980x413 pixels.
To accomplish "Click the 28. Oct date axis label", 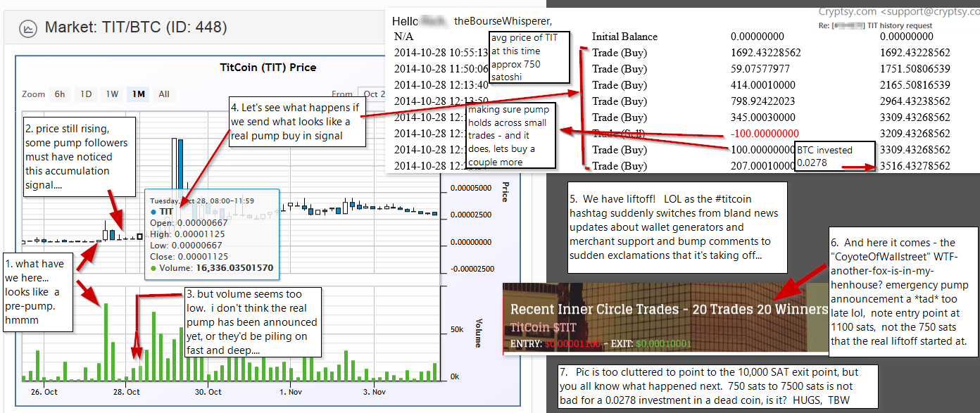I will coord(127,392).
